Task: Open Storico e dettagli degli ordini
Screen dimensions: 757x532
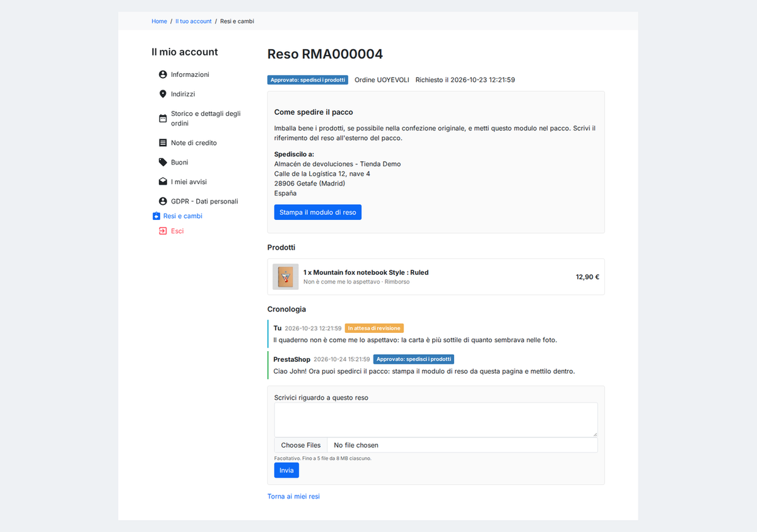Action: (206, 119)
